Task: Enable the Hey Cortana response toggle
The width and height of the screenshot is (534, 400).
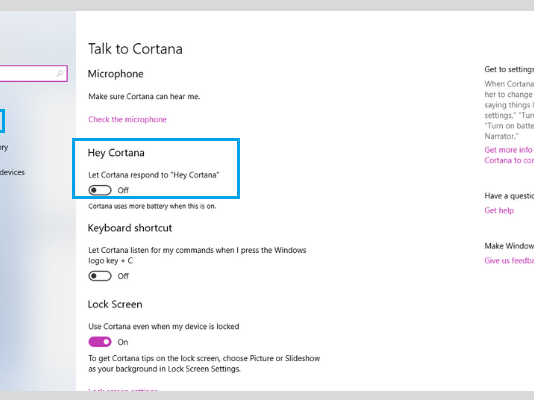Action: tap(100, 190)
